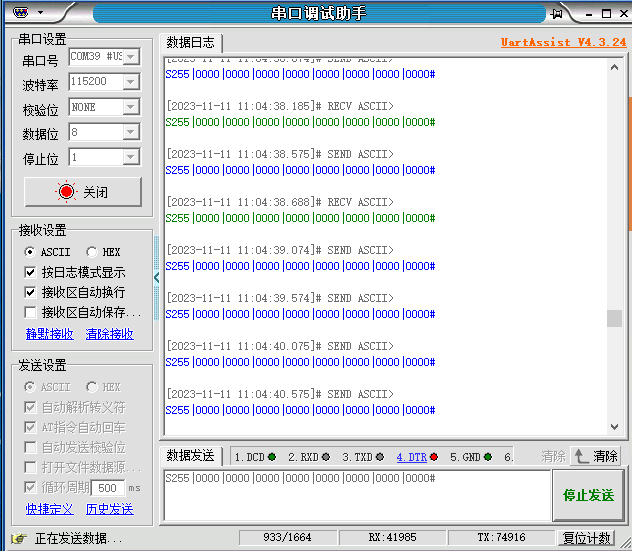Switch to the 数据日志 tab
Viewport: 632px width, 551px height.
191,42
